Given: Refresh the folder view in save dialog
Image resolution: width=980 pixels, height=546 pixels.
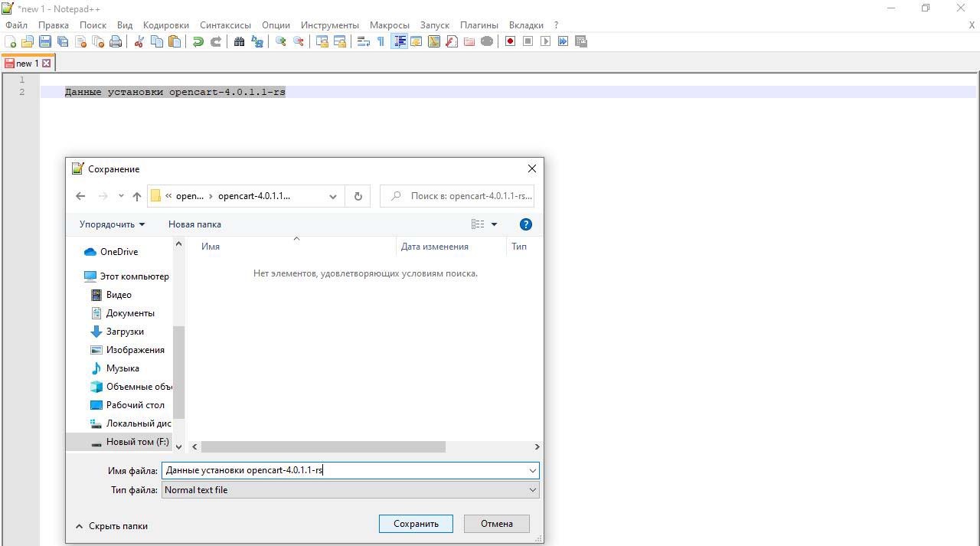Looking at the screenshot, I should point(358,196).
